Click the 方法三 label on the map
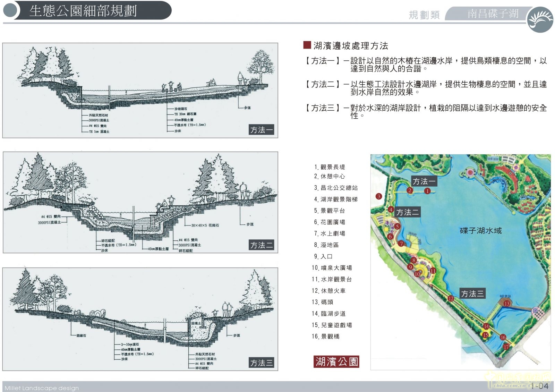555x392 pixels. 472,294
